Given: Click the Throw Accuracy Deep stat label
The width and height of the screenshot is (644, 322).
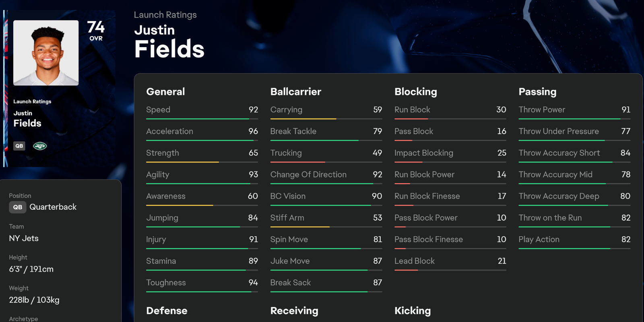Looking at the screenshot, I should 559,196.
